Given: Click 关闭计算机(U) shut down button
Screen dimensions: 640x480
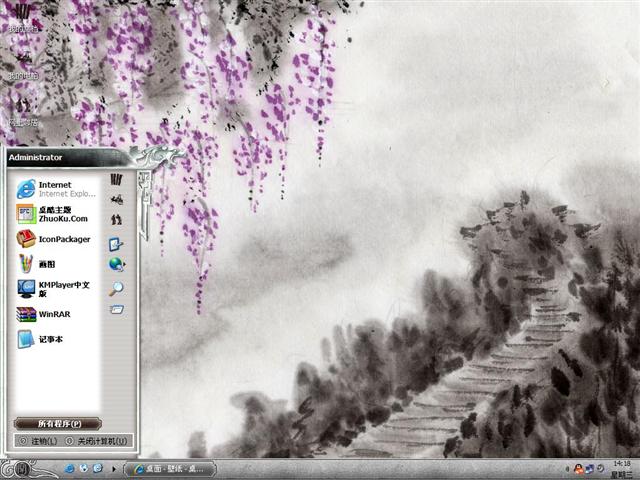Looking at the screenshot, I should [x=97, y=441].
